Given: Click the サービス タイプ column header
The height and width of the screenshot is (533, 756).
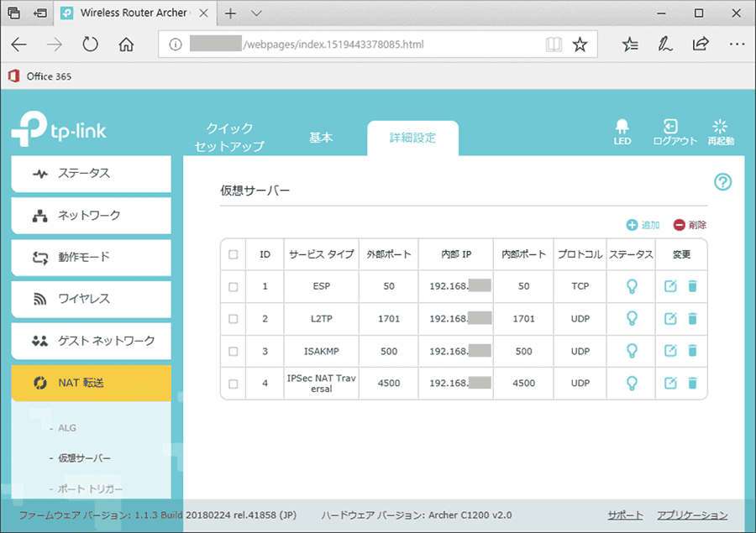Looking at the screenshot, I should (x=322, y=254).
